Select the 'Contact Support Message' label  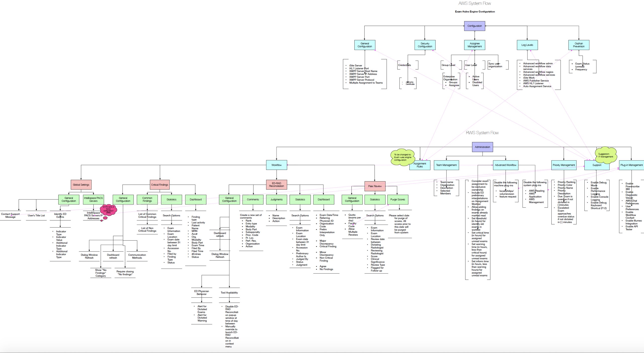10,216
